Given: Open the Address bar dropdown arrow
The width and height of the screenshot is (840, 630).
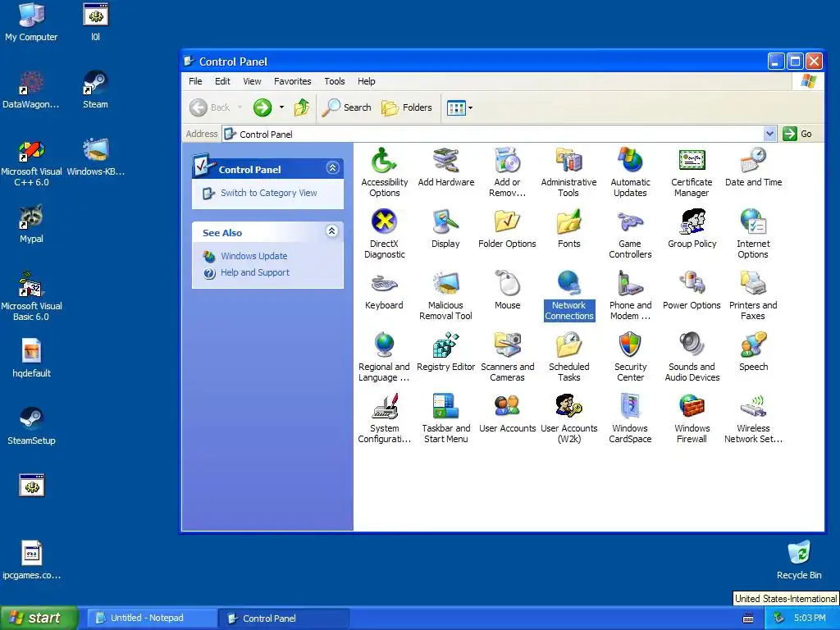Looking at the screenshot, I should tap(769, 134).
